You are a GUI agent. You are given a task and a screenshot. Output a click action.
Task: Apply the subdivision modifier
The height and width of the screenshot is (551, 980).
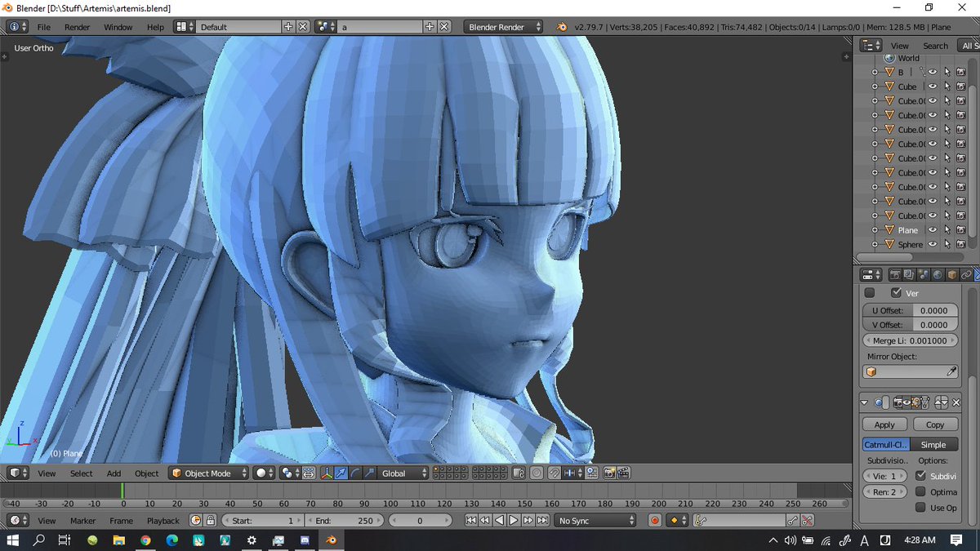(884, 424)
